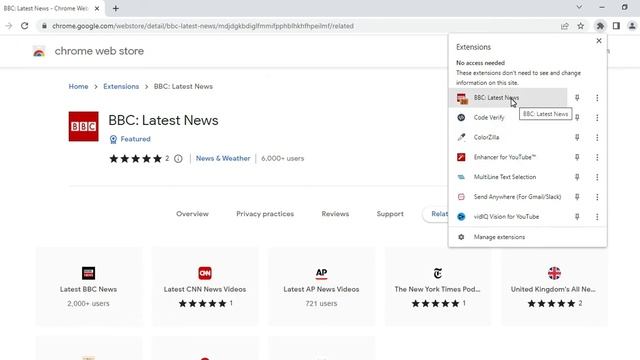This screenshot has width=640, height=360.
Task: Pin the Send Anywhere extension
Action: (577, 197)
